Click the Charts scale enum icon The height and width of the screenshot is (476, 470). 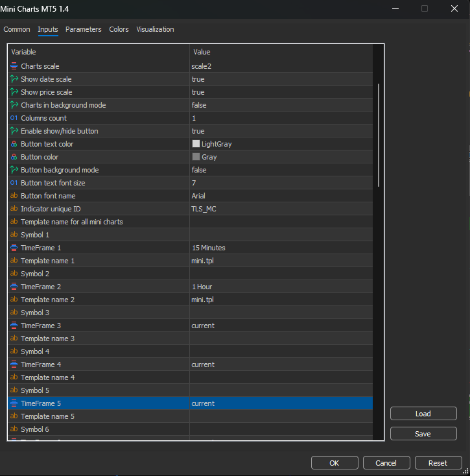(14, 66)
